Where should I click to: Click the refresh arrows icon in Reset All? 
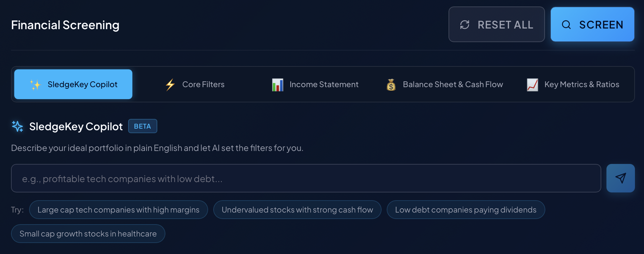coord(465,25)
